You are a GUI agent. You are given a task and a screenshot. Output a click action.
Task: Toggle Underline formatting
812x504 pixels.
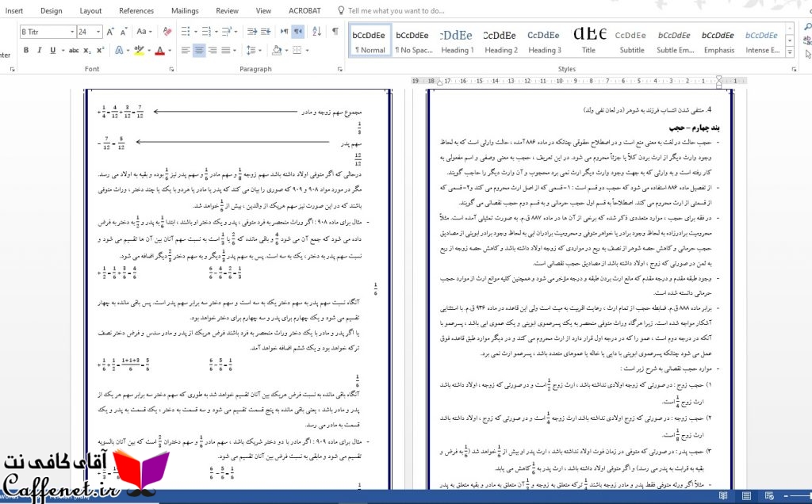point(52,50)
